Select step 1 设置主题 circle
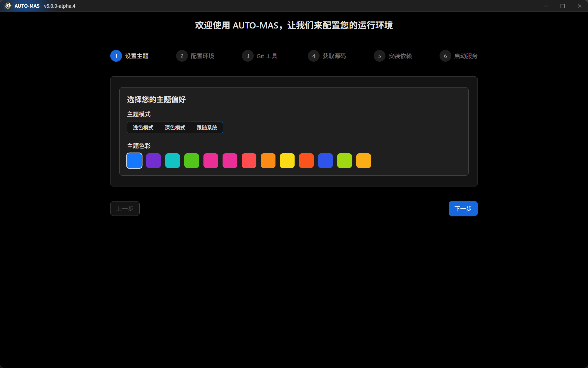The image size is (588, 368). coord(116,56)
